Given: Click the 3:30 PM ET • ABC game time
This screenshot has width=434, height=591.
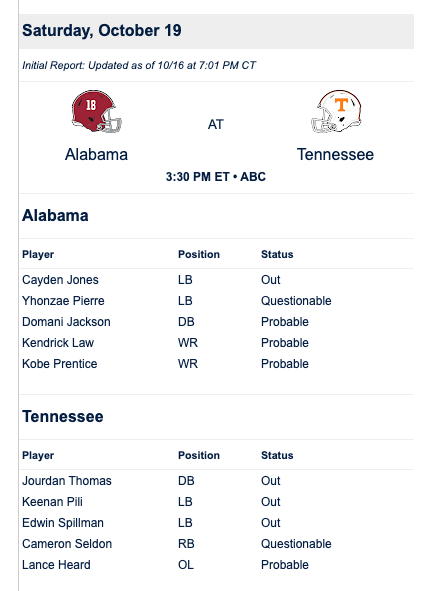Looking at the screenshot, I should pyautogui.click(x=216, y=176).
